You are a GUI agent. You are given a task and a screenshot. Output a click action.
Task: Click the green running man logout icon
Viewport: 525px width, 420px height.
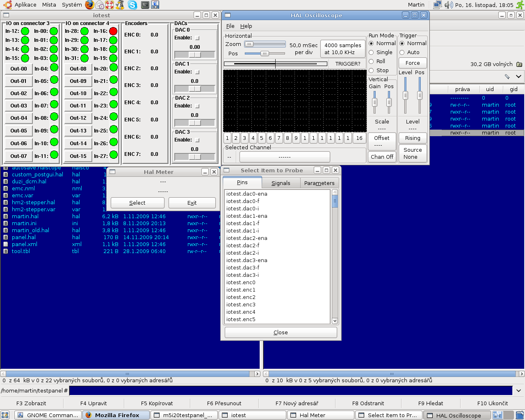[520, 5]
